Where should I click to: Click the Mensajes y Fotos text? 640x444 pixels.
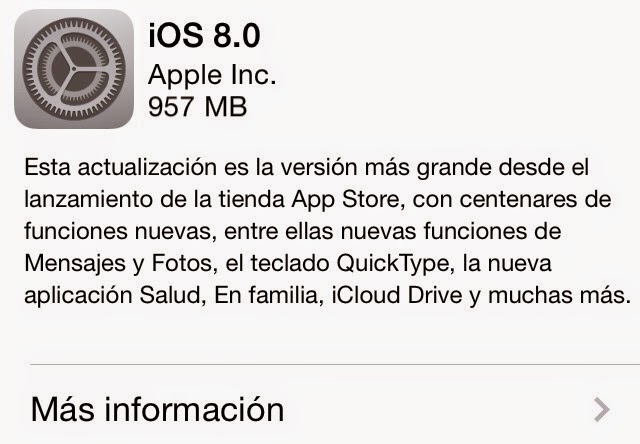coord(118,264)
